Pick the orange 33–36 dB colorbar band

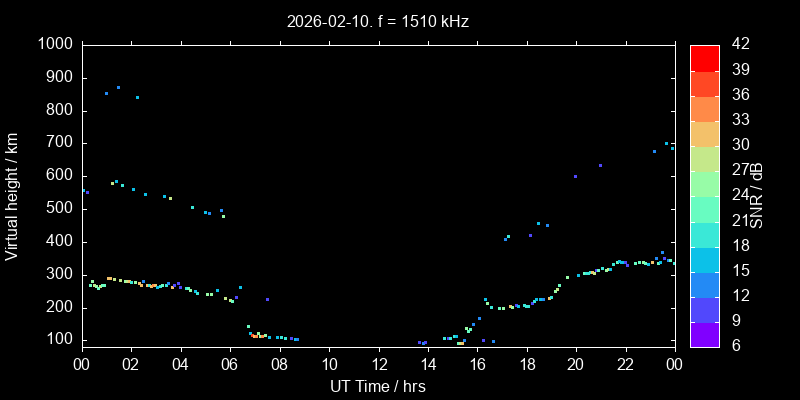pyautogui.click(x=704, y=108)
